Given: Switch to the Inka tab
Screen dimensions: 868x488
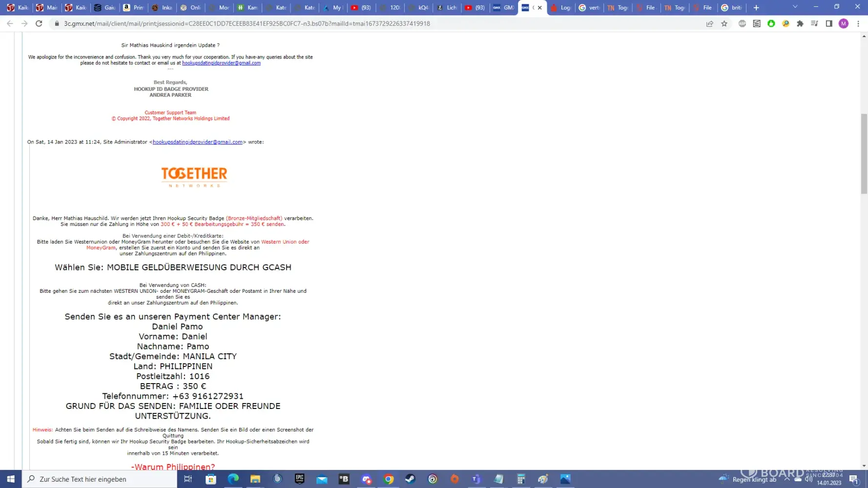Looking at the screenshot, I should click(162, 7).
